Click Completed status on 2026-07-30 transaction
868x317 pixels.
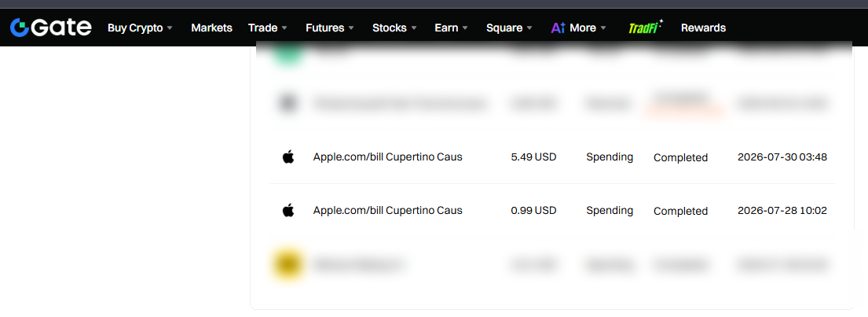click(x=680, y=157)
